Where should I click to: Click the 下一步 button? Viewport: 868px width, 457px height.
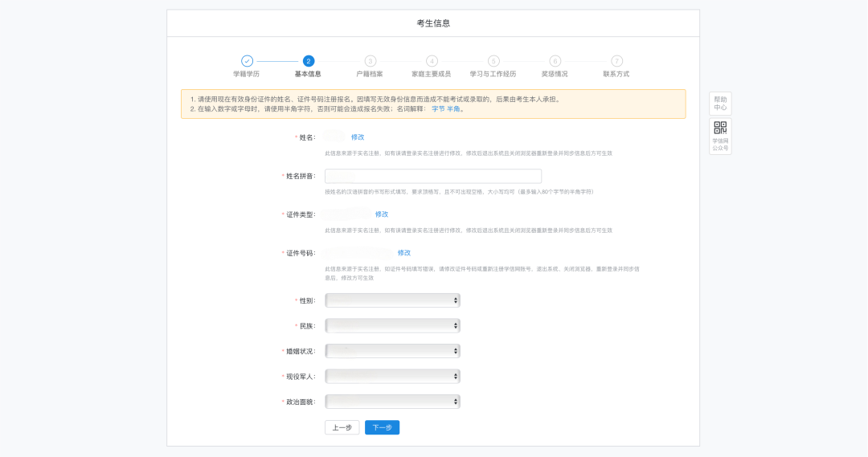click(382, 427)
